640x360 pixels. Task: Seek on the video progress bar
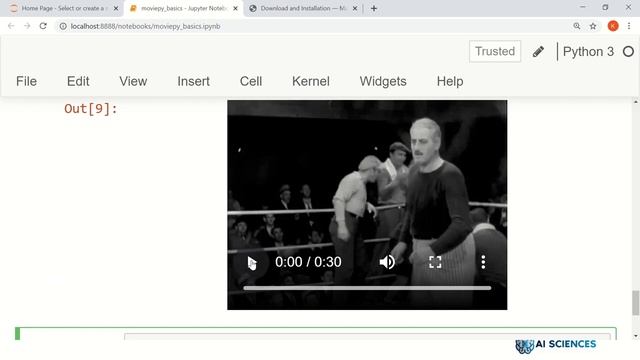tap(367, 288)
